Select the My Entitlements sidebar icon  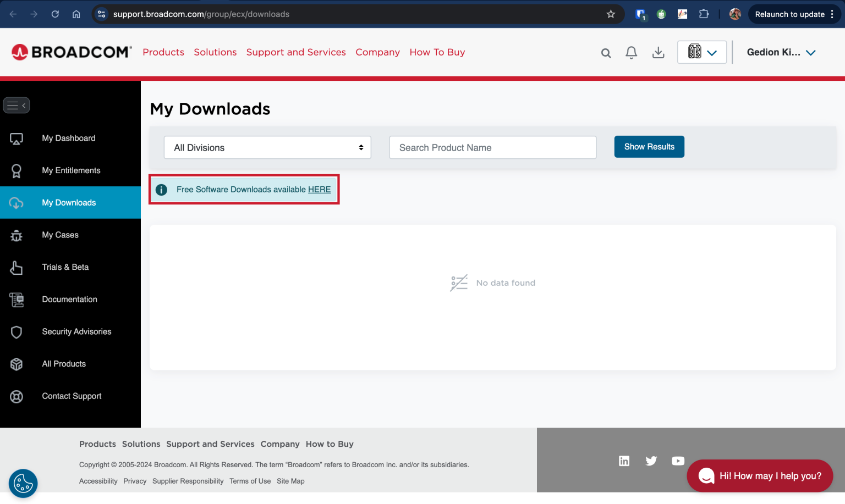(17, 171)
